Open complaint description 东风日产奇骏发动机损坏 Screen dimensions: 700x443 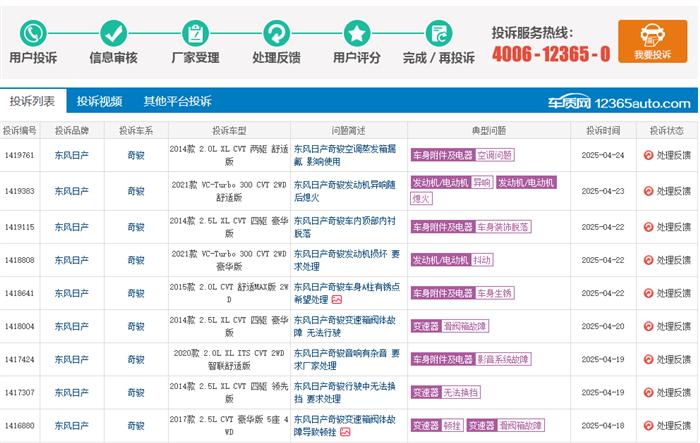(x=346, y=260)
